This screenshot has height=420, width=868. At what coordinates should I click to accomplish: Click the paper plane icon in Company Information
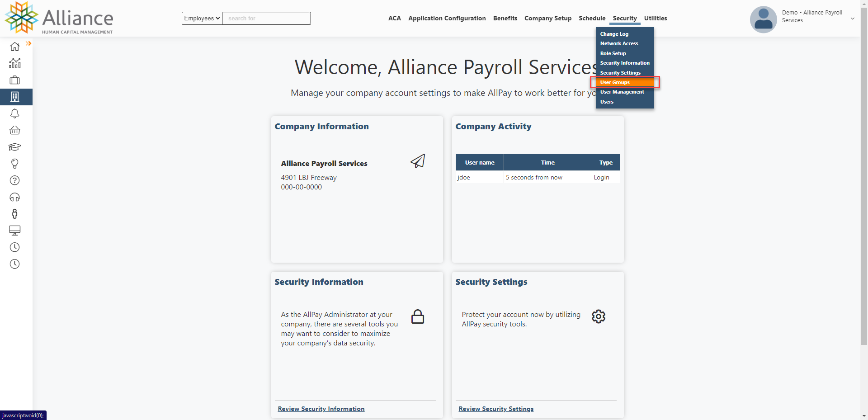click(x=418, y=161)
